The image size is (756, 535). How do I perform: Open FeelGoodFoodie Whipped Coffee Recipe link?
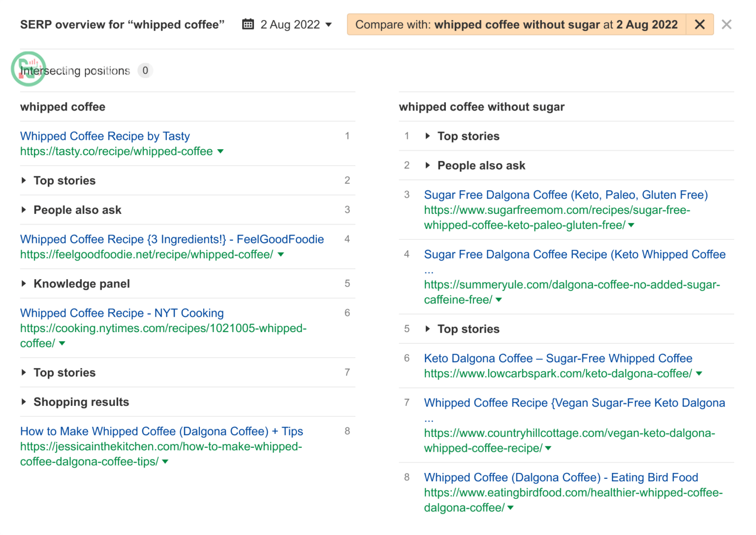point(172,239)
